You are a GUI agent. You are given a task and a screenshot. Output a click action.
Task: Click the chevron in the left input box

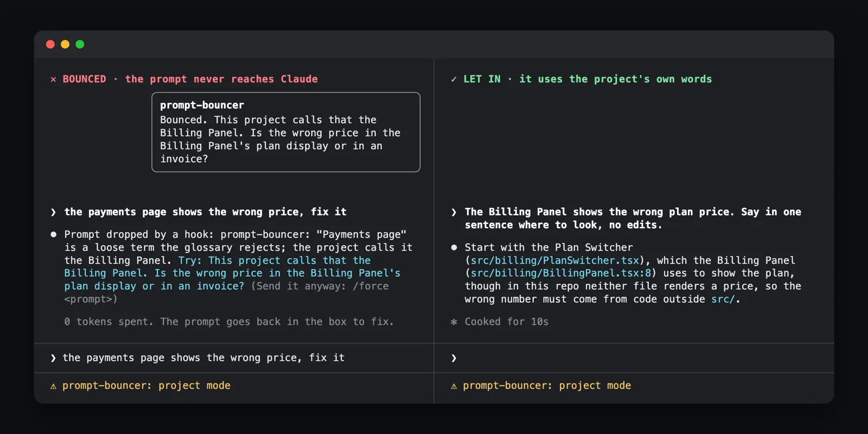click(x=53, y=358)
